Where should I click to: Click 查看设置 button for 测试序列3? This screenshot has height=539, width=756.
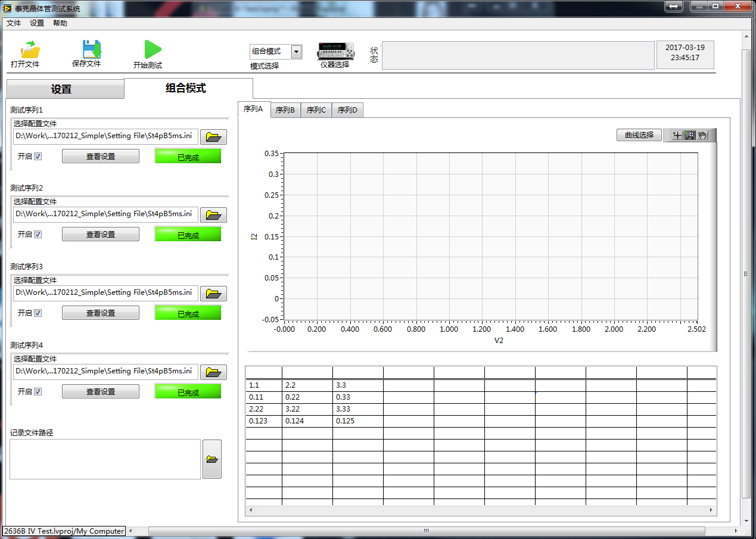click(101, 313)
